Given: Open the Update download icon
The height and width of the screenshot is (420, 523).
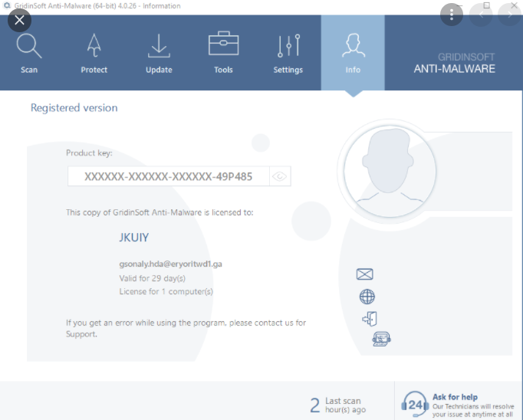Looking at the screenshot, I should (159, 46).
